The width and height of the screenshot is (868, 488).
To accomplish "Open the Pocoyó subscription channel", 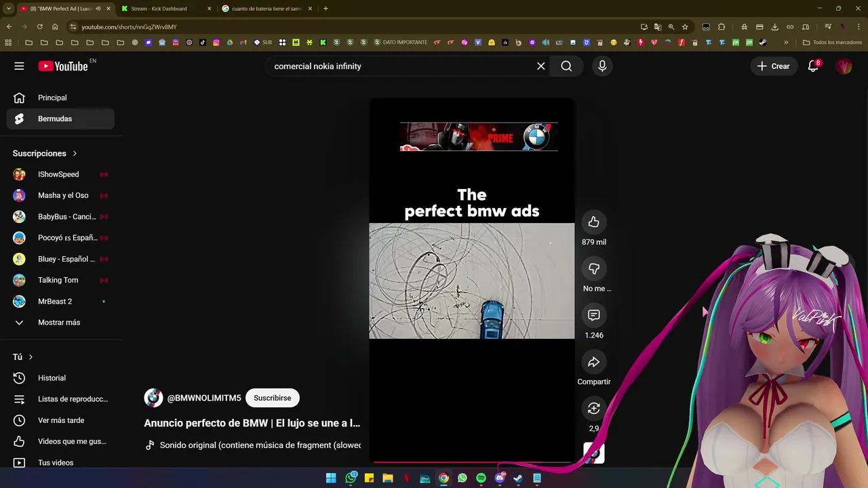I will [x=60, y=238].
